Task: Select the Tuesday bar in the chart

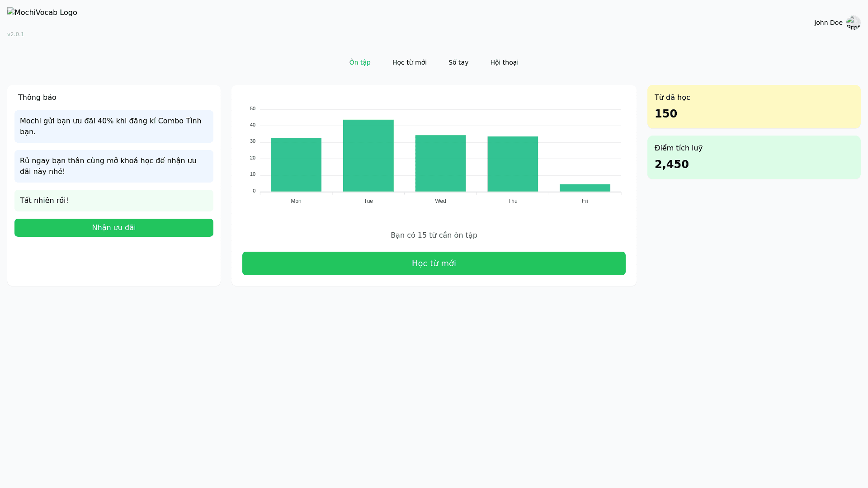Action: [x=368, y=156]
